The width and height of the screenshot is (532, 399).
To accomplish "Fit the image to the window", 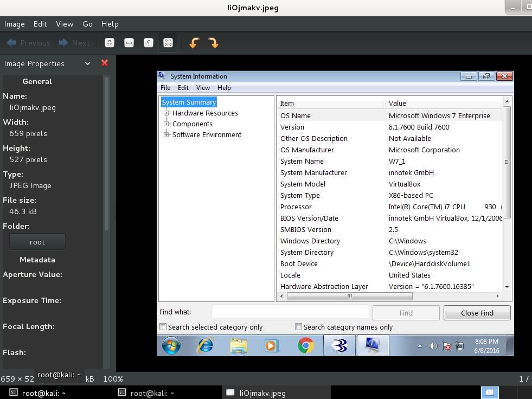I will tap(168, 43).
